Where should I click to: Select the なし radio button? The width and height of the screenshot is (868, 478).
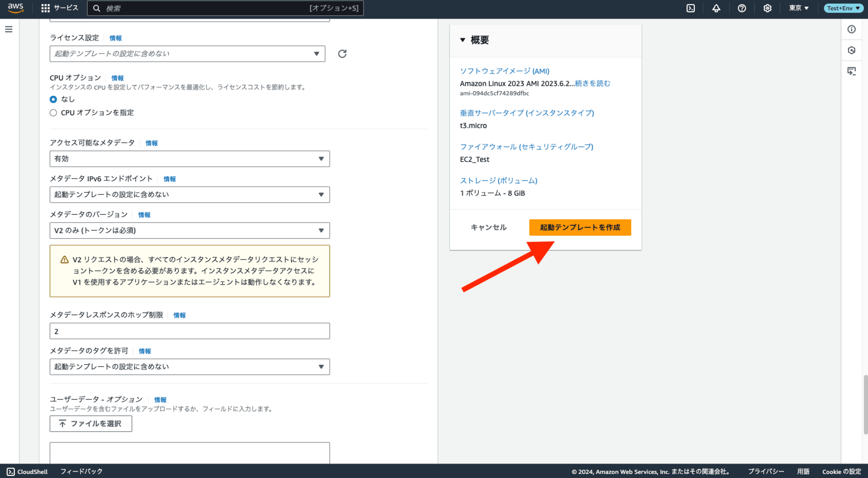tap(53, 99)
